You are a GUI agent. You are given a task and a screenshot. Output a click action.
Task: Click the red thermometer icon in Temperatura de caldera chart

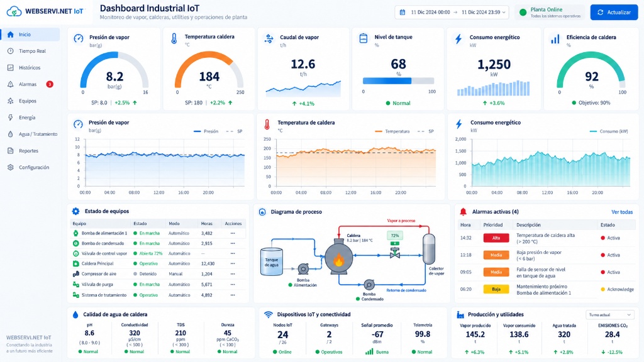(267, 124)
